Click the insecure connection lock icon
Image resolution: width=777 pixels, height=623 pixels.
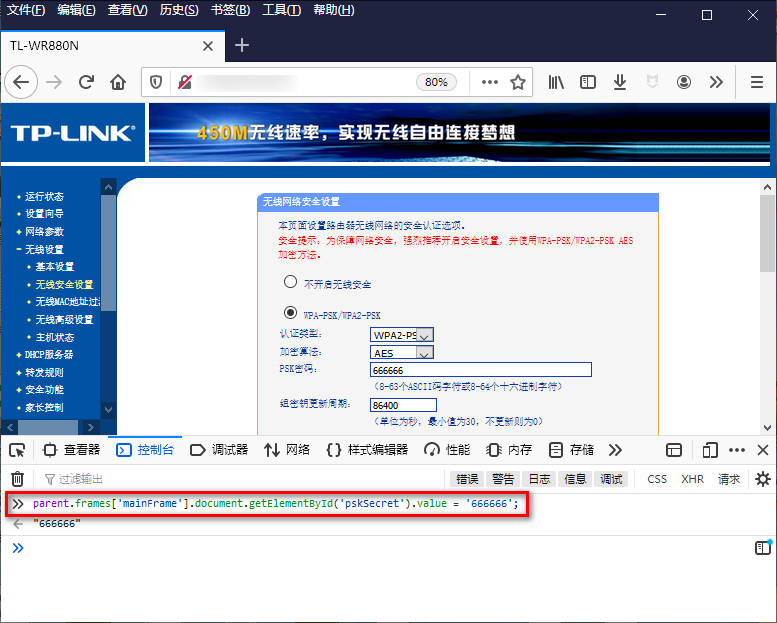tap(185, 82)
